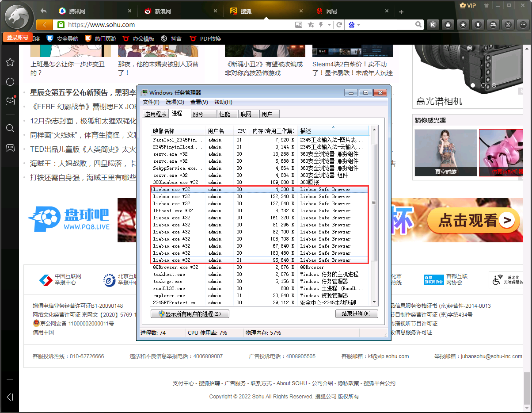The width and height of the screenshot is (532, 413).
Task: Click the Liebao cheetah logo button
Action: coord(17,17)
